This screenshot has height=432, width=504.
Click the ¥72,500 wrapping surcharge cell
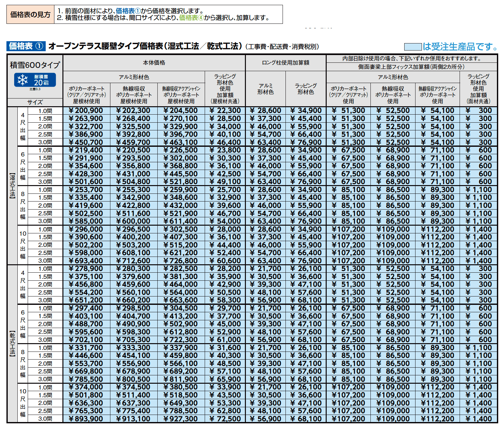click(225, 419)
